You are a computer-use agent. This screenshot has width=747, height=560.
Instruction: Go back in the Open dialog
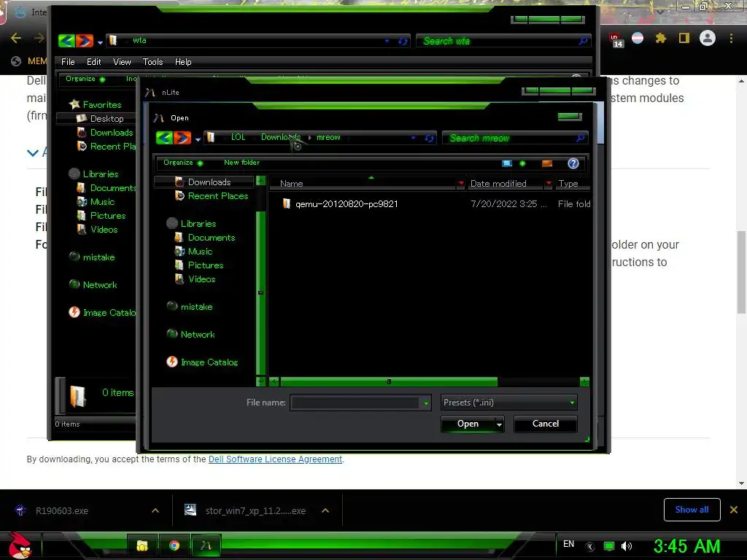[164, 138]
